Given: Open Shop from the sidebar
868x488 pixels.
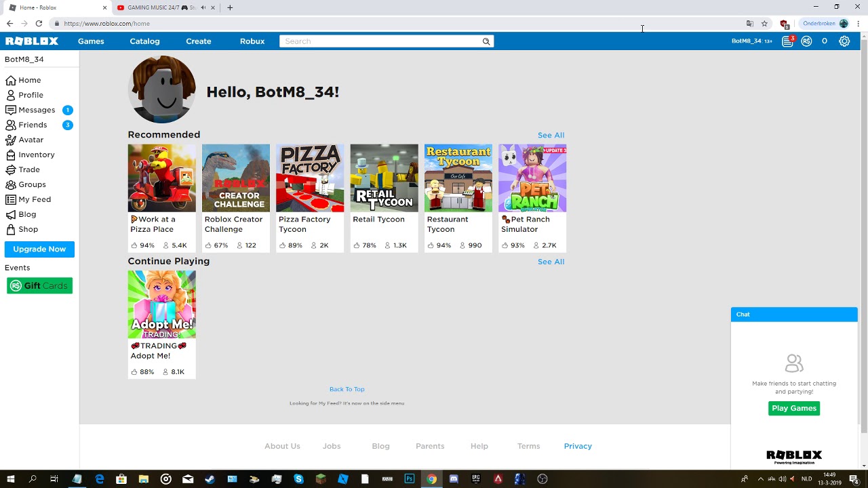Looking at the screenshot, I should pos(22,229).
